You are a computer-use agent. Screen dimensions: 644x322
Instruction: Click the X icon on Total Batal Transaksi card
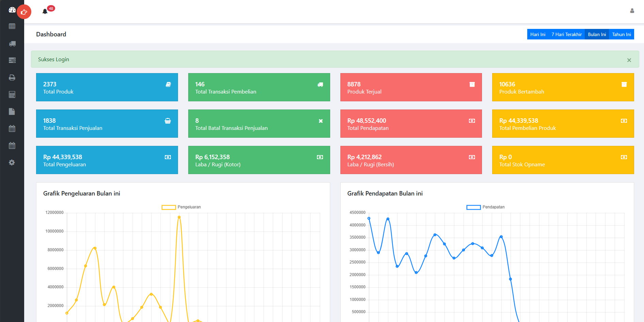point(321,121)
